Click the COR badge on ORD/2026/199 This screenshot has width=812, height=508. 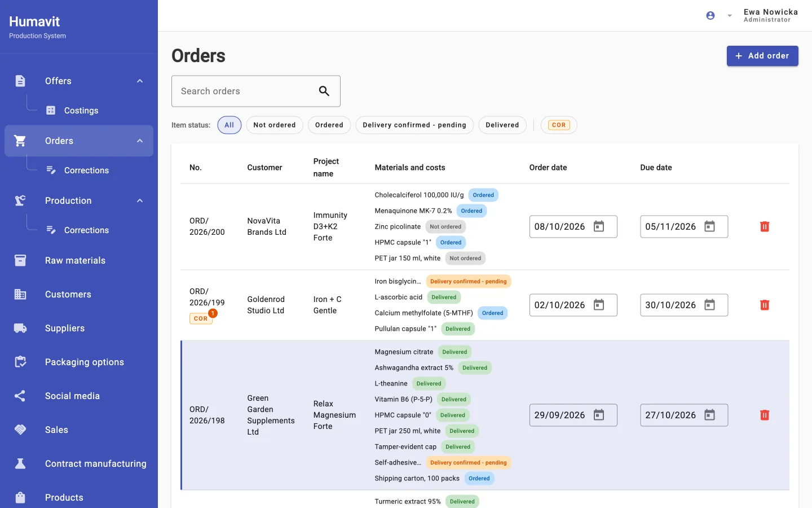click(201, 318)
